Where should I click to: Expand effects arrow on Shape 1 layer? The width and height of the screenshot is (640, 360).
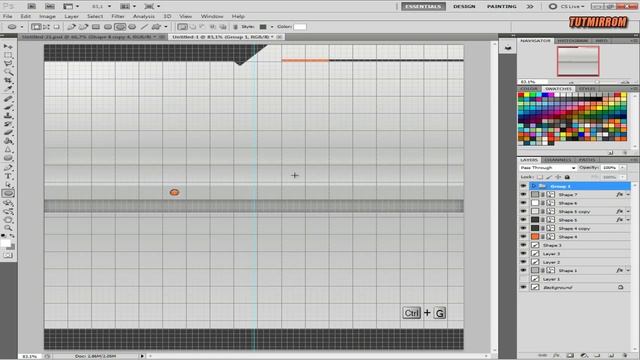point(628,271)
